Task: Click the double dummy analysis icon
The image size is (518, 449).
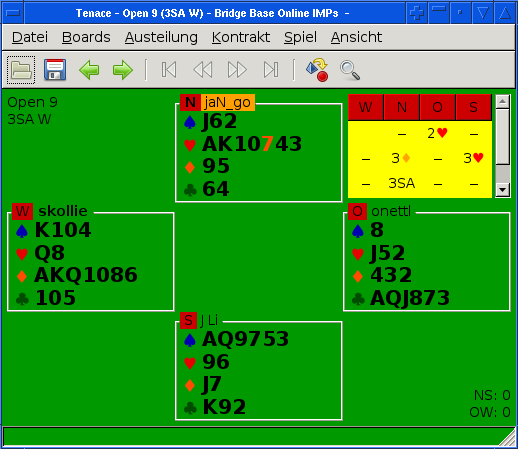Action: [x=317, y=70]
